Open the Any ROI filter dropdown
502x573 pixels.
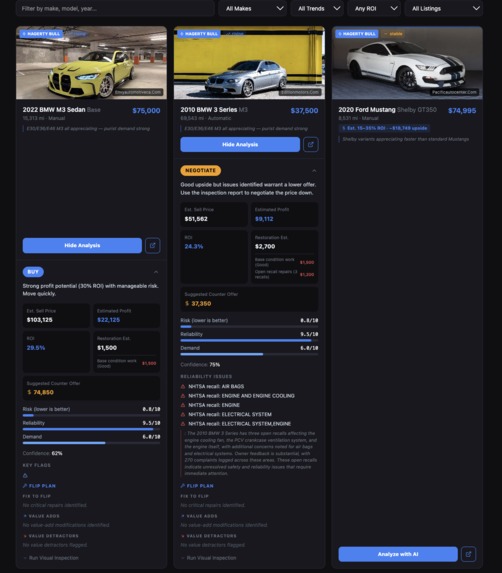pos(374,8)
